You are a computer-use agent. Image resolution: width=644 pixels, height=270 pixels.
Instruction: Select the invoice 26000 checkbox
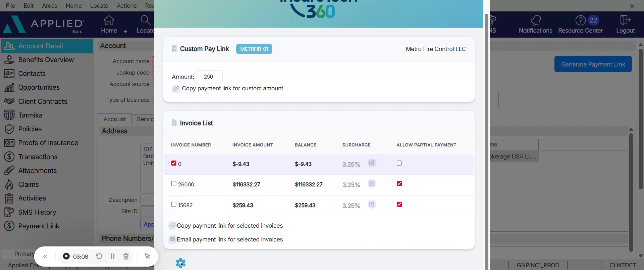174,184
